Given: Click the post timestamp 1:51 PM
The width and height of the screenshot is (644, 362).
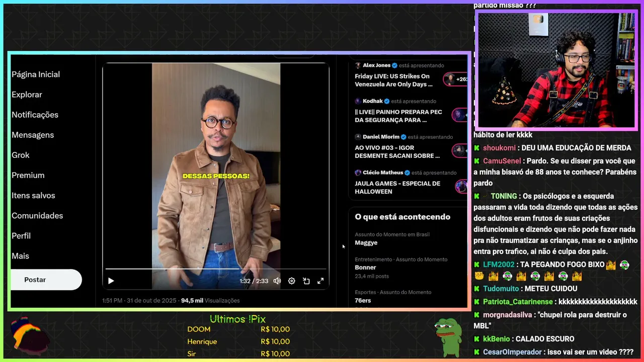Looking at the screenshot, I should [x=112, y=301].
